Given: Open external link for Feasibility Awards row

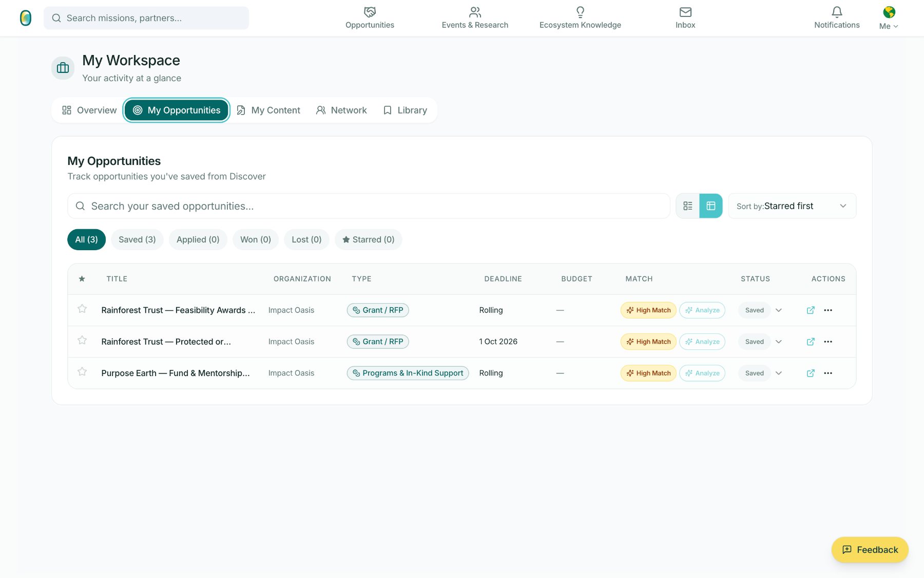Looking at the screenshot, I should tap(811, 310).
